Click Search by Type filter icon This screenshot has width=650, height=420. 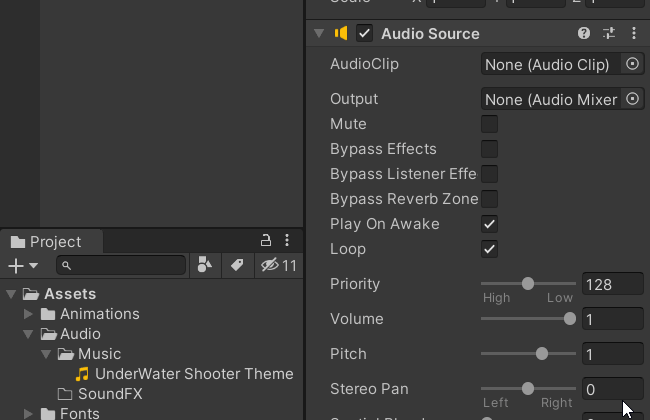(x=205, y=265)
